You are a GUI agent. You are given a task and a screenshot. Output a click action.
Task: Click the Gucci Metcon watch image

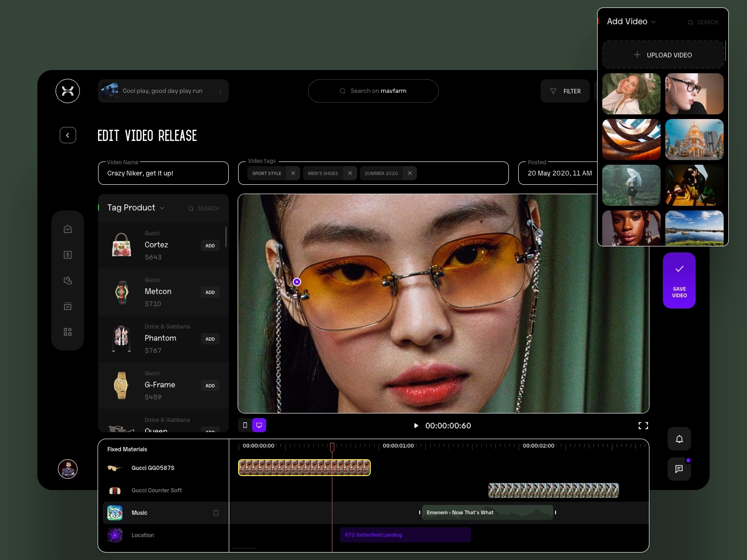click(121, 292)
